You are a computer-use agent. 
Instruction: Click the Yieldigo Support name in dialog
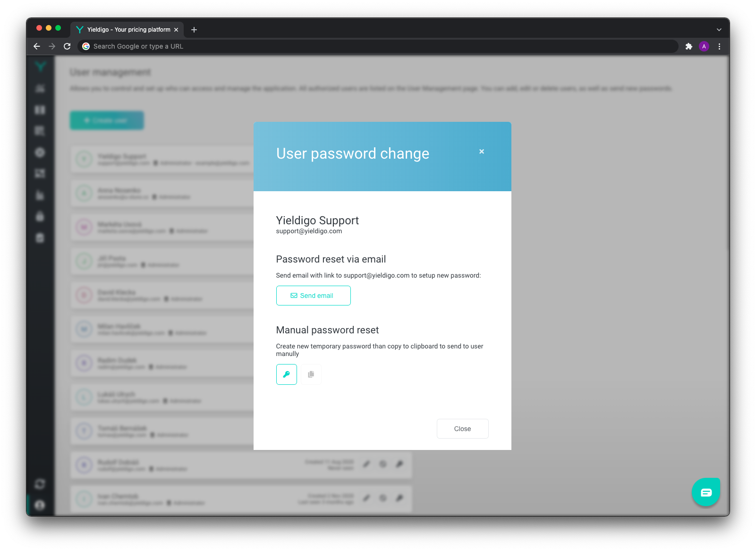point(317,220)
